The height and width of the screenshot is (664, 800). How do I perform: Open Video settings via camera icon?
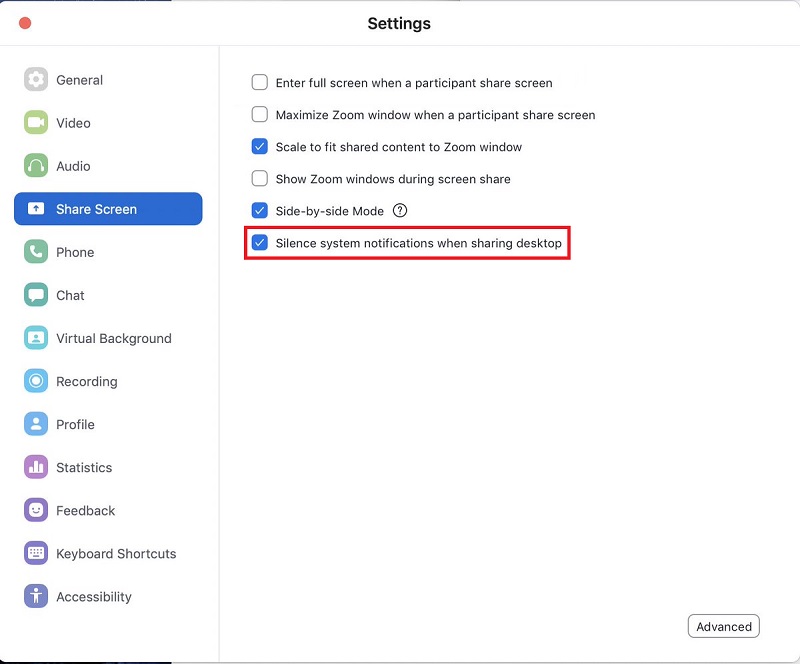click(36, 123)
